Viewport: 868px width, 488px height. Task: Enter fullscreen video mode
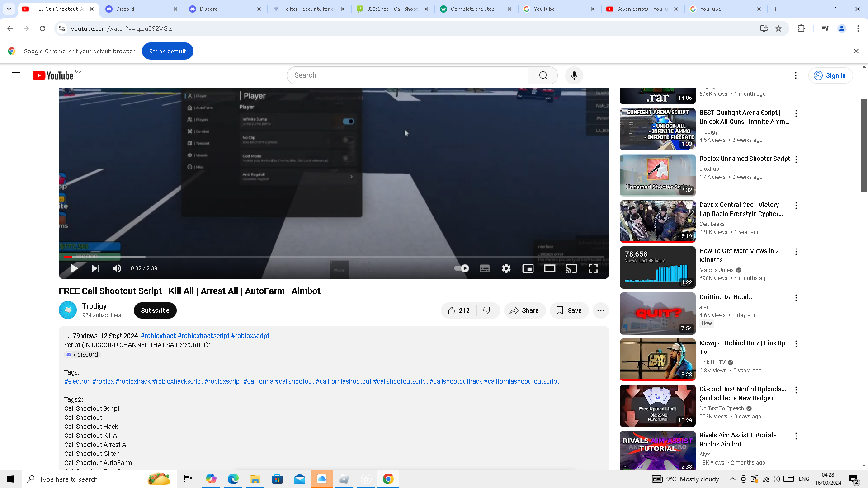pyautogui.click(x=593, y=268)
